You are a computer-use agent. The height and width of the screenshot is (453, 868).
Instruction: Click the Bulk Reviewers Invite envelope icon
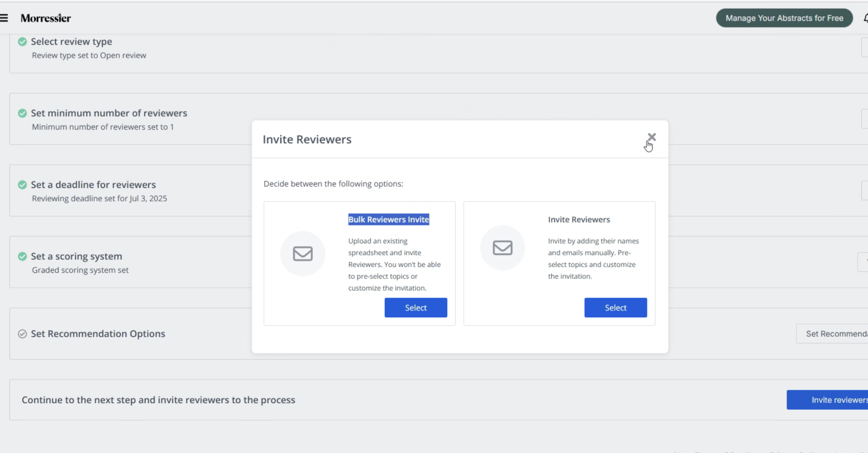click(302, 253)
